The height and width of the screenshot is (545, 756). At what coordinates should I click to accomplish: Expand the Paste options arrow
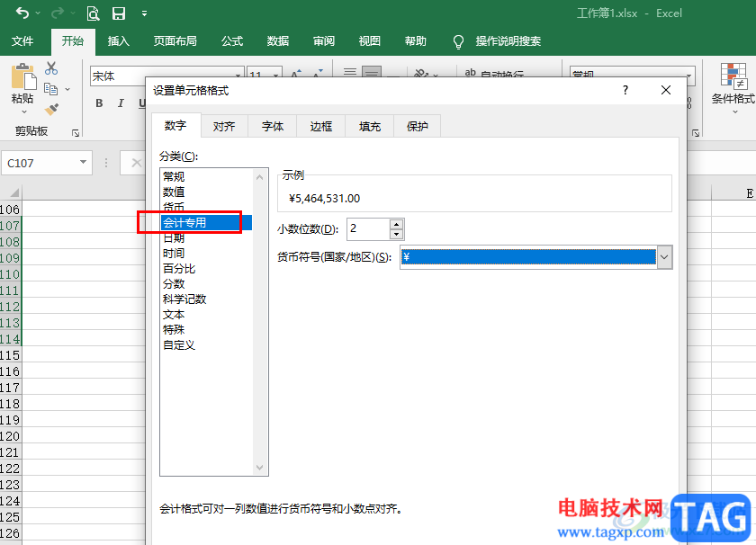[x=23, y=112]
